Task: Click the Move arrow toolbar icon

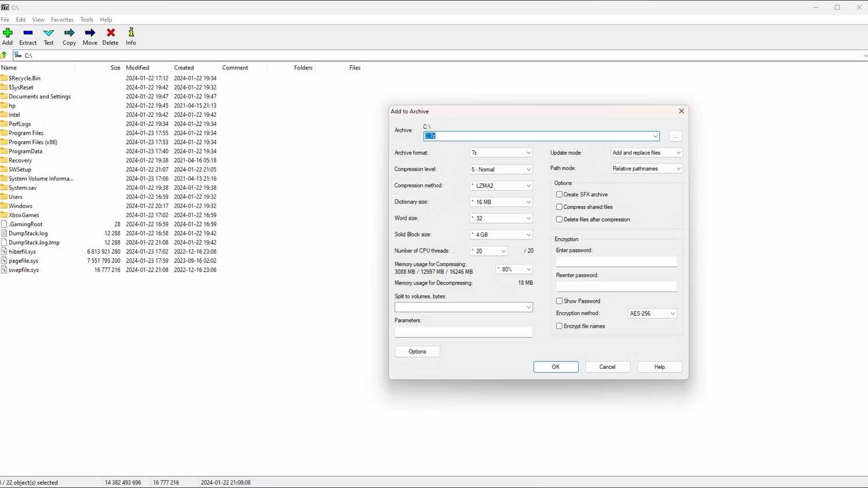Action: pos(90,33)
